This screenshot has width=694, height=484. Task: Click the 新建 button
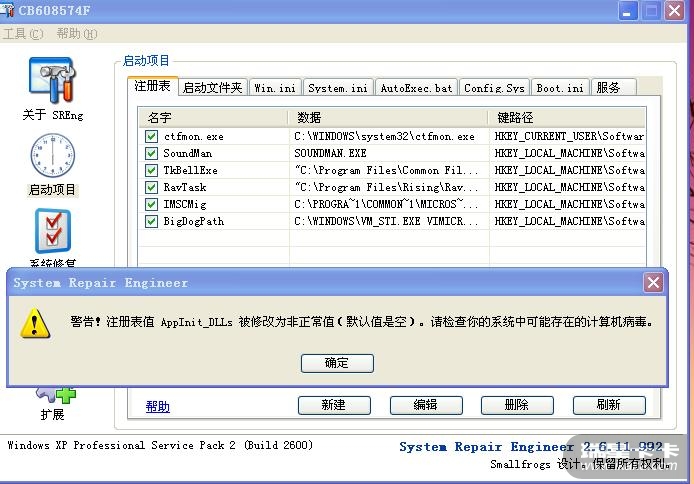[334, 405]
